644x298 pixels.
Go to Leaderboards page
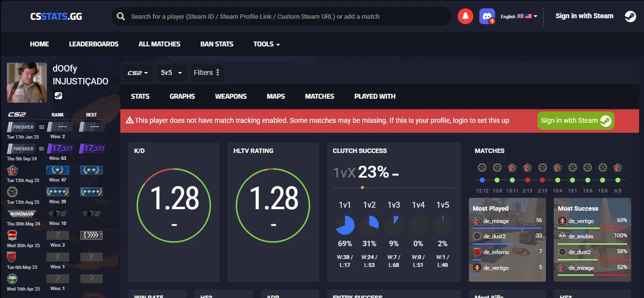click(94, 44)
